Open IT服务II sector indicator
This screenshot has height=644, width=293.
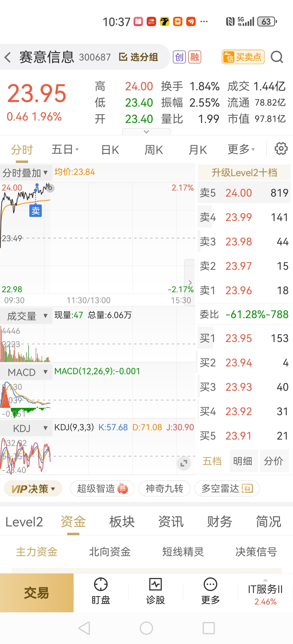pos(265,594)
